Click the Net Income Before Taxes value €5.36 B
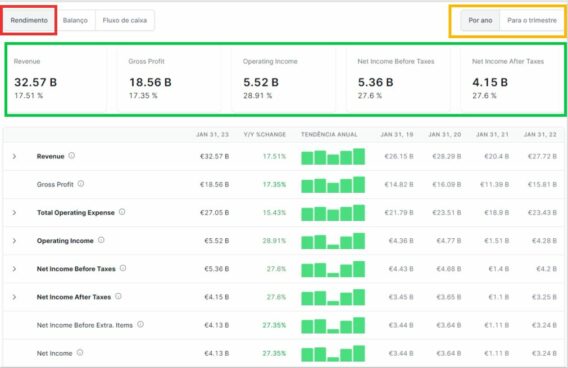The height and width of the screenshot is (368, 568). (217, 269)
